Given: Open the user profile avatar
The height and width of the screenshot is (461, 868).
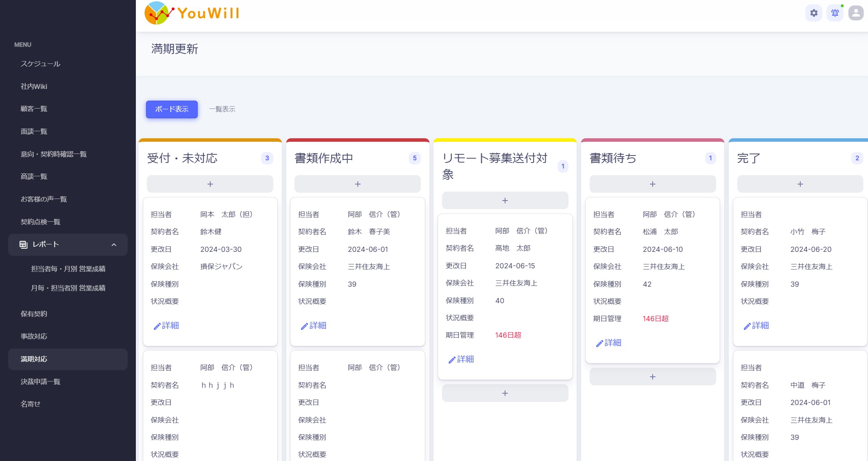Looking at the screenshot, I should [x=856, y=13].
